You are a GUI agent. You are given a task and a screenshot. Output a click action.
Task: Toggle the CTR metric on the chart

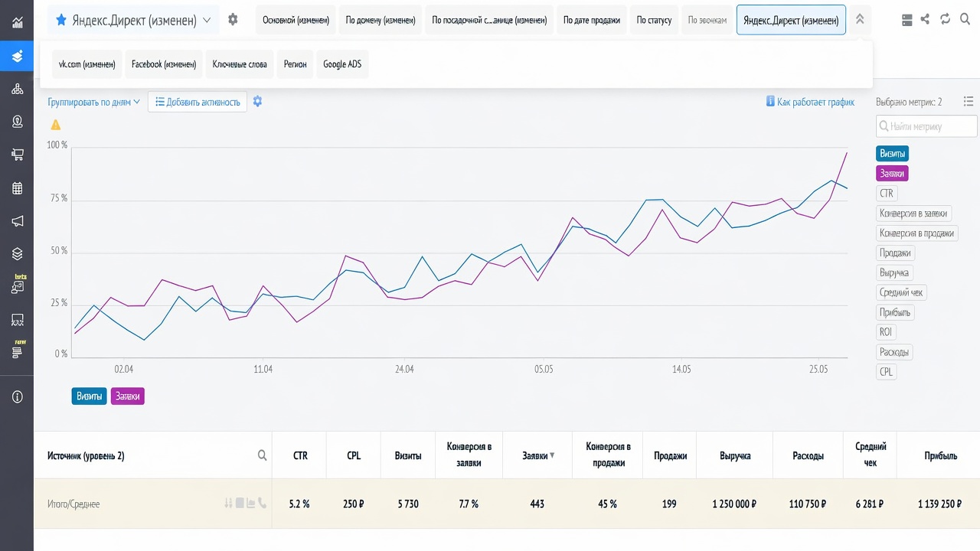pos(887,194)
